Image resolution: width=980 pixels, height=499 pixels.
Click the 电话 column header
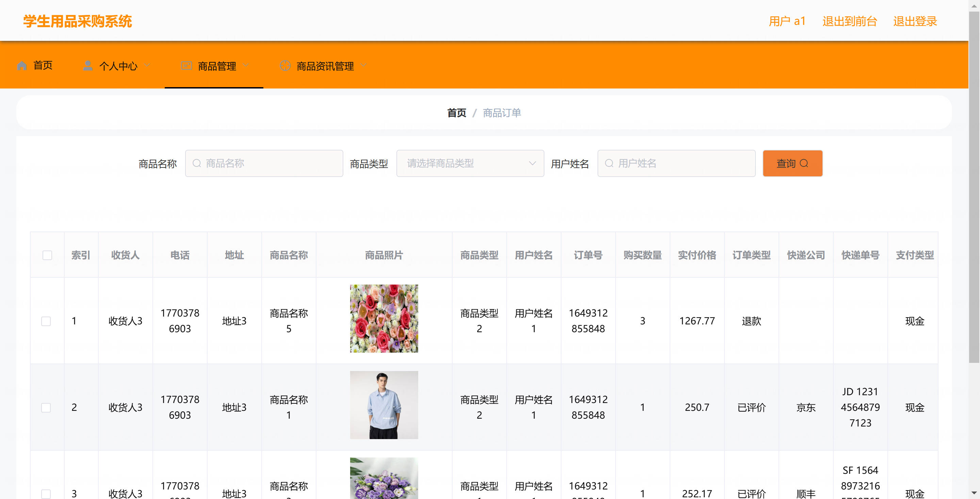tap(180, 255)
